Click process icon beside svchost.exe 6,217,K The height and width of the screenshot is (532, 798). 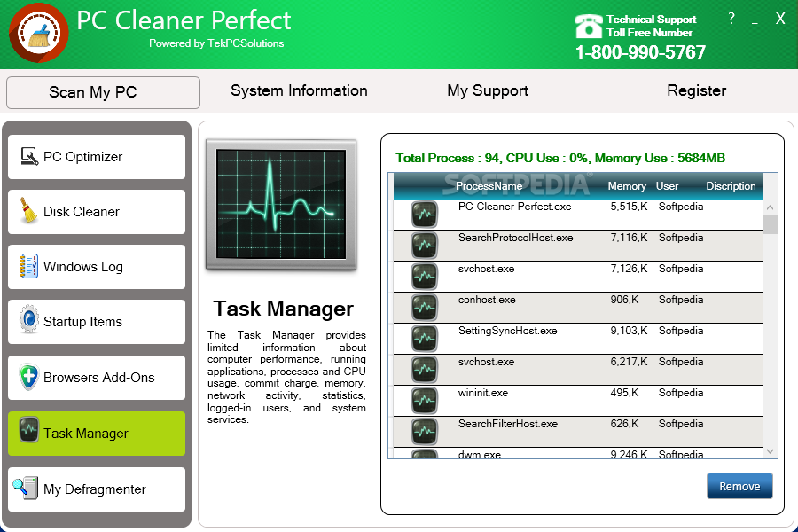tap(424, 369)
